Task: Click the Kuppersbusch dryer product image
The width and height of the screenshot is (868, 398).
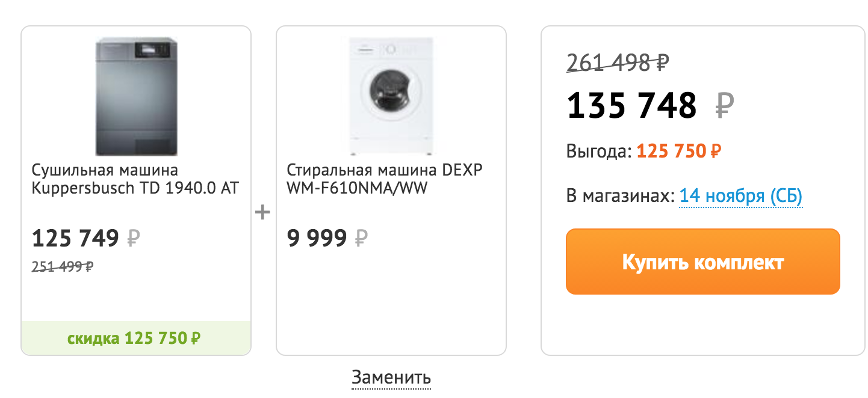Action: tap(136, 96)
